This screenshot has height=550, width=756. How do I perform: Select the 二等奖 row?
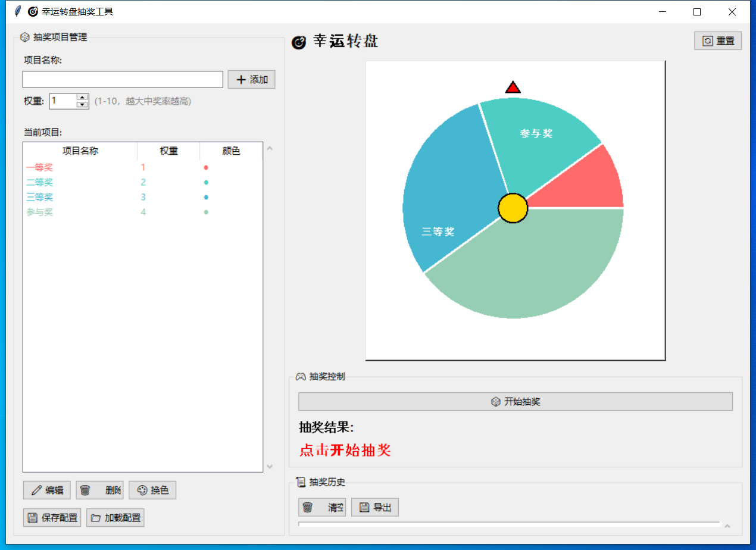(143, 182)
